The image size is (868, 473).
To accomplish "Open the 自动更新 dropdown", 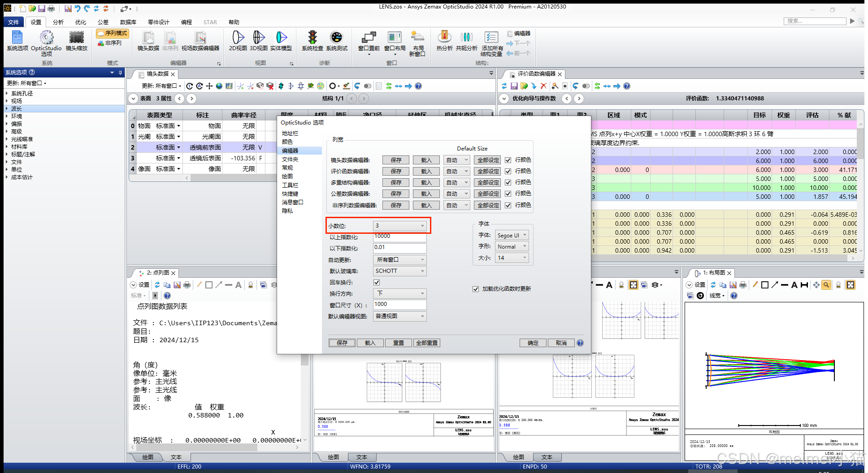I will 399,260.
